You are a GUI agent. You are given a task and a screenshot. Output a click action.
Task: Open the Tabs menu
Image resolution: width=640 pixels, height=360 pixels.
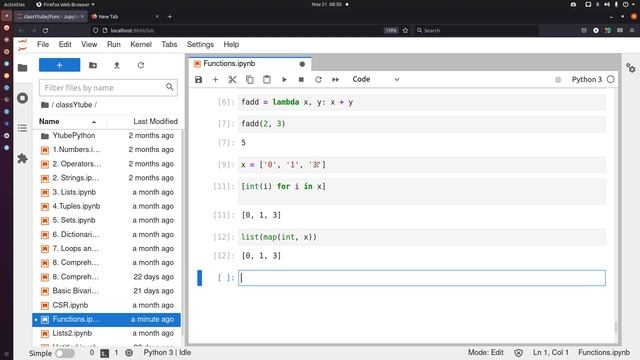point(169,44)
